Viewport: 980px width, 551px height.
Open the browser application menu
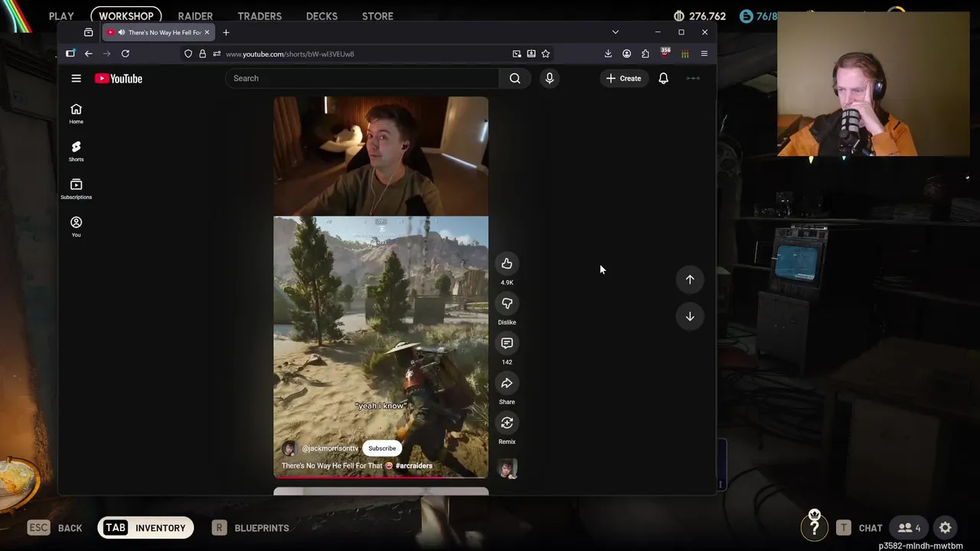(704, 54)
